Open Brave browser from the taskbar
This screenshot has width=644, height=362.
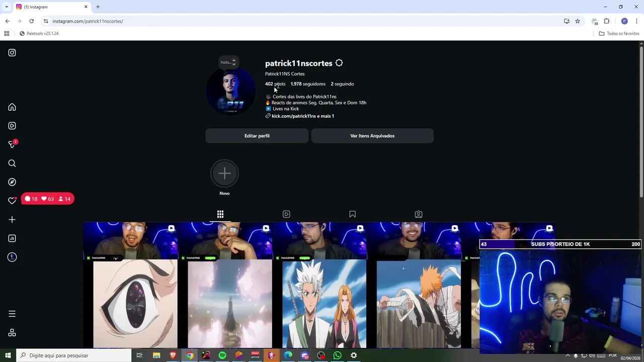pyautogui.click(x=173, y=355)
